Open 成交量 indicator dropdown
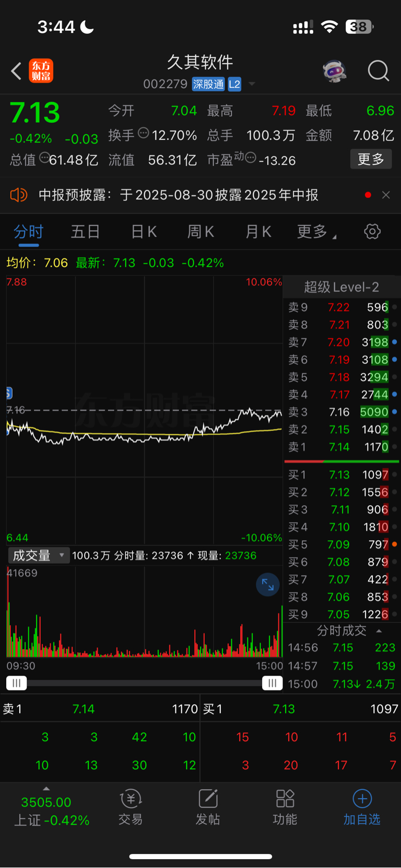 39,555
